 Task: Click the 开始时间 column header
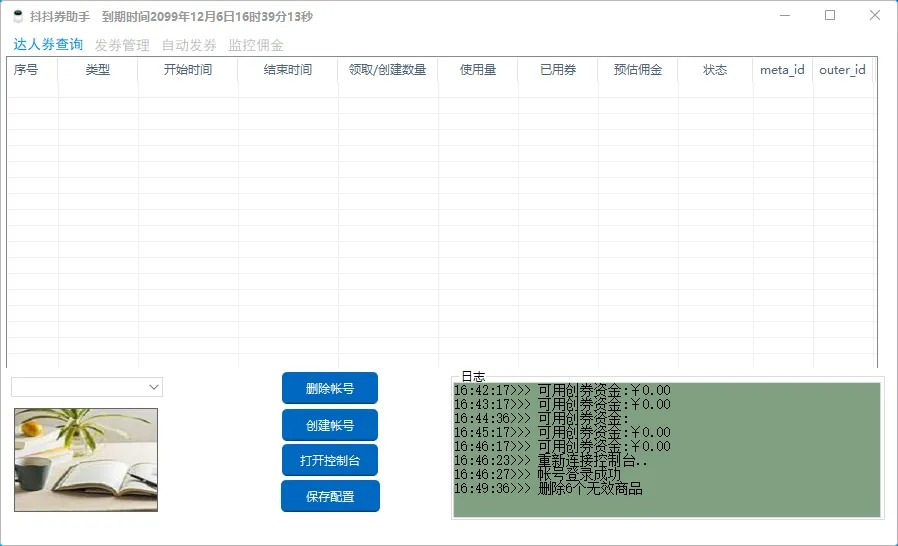(188, 70)
